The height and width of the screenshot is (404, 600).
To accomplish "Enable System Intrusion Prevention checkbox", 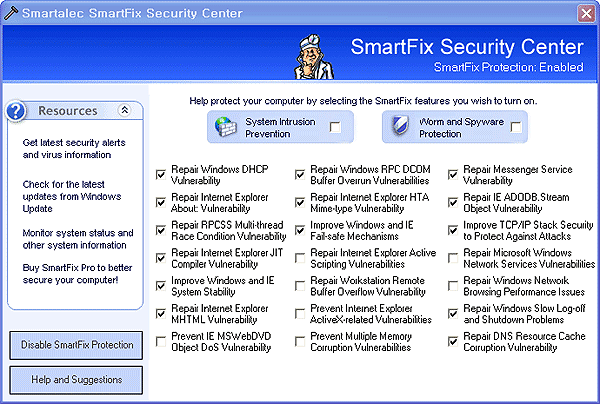I will click(335, 127).
